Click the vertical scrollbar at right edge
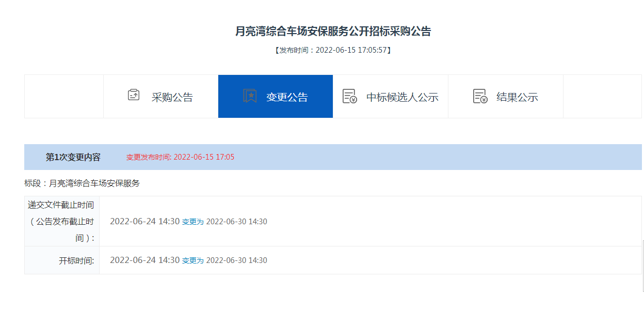Screen dimensions: 644x310 (x=643, y=266)
